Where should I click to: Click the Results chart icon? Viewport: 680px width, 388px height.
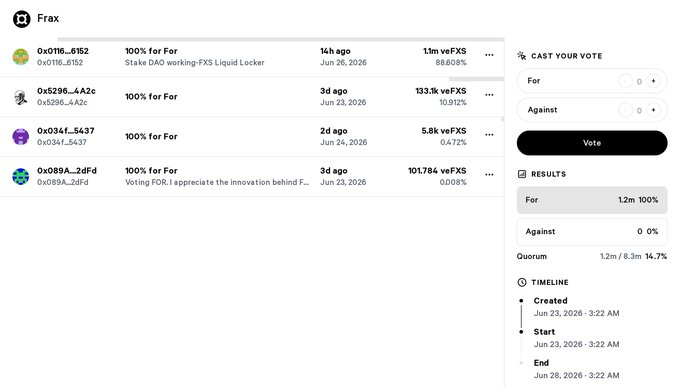[x=522, y=174]
